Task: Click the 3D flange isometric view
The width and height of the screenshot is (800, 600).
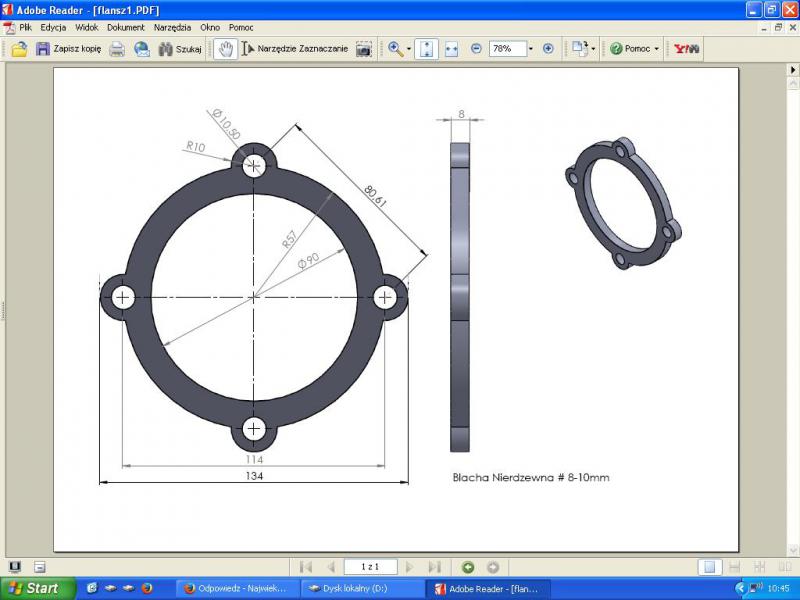Action: click(623, 203)
